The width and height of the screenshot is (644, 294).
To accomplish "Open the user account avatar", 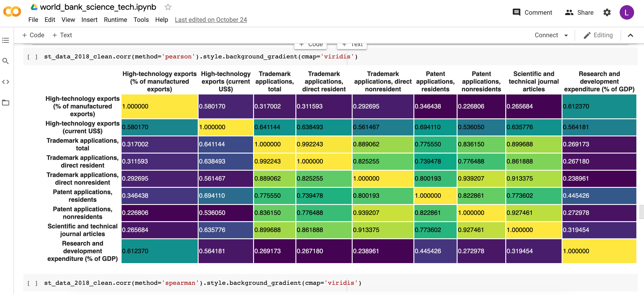I will point(626,12).
